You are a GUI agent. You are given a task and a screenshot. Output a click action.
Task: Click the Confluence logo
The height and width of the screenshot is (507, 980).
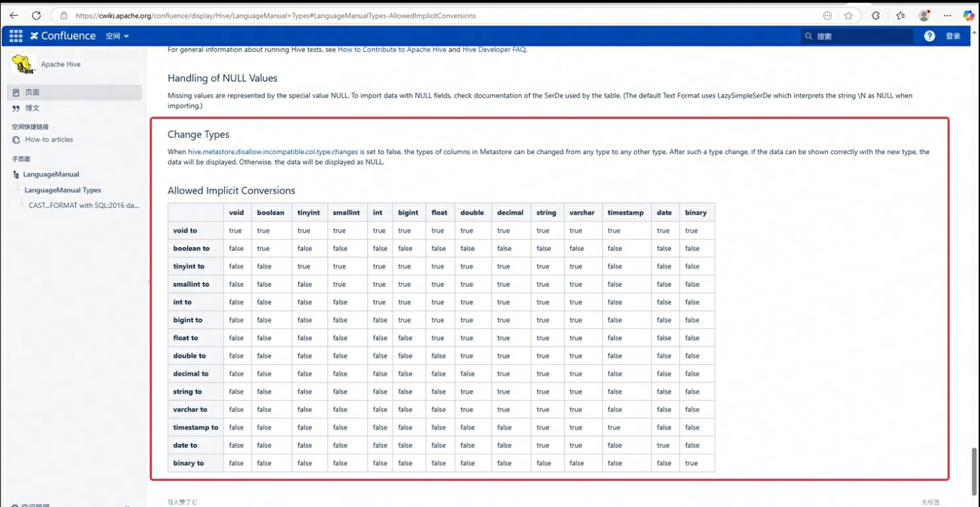[63, 36]
